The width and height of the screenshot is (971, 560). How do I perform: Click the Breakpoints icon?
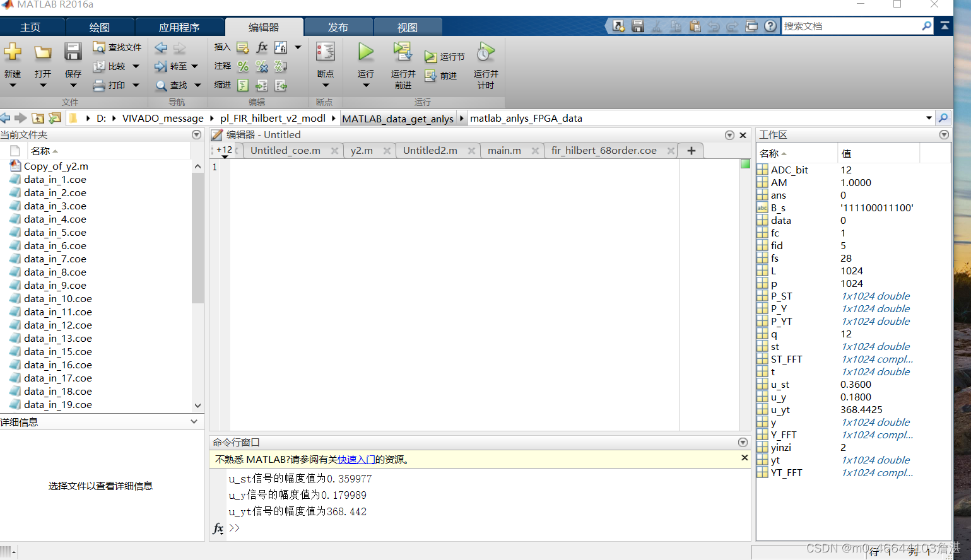tap(326, 52)
